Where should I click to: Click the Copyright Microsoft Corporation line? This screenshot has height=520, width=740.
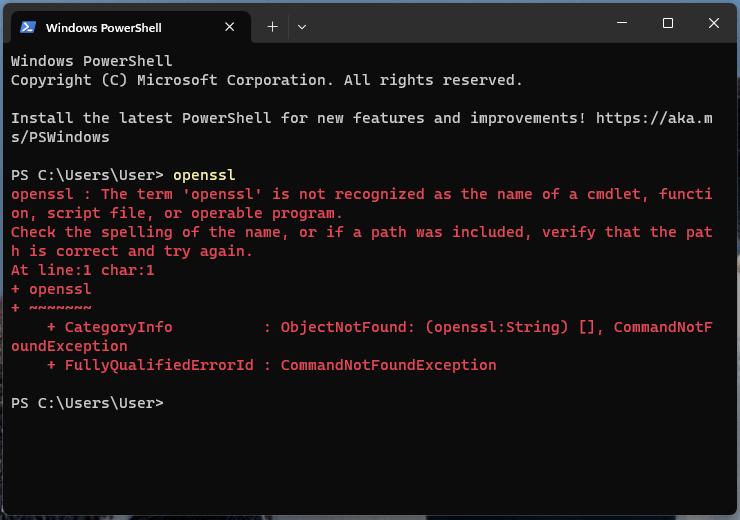(266, 80)
